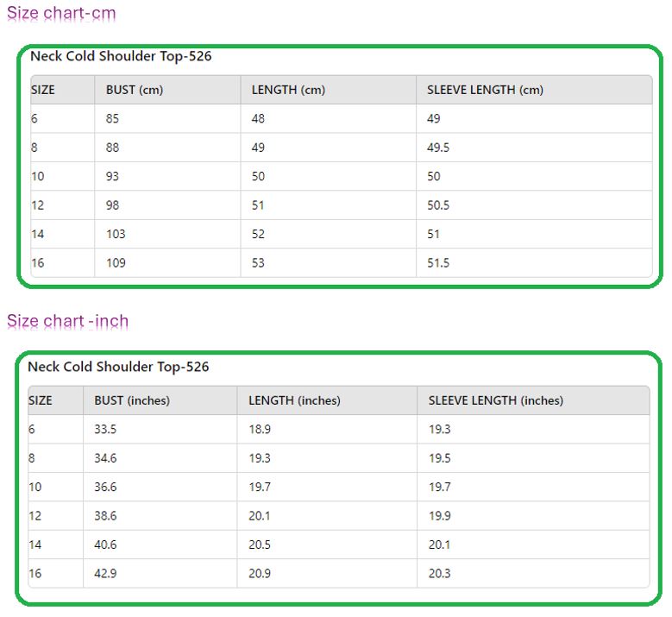This screenshot has height=617, width=672.
Task: Click the length cell showing 52 cm
Action: [x=258, y=234]
